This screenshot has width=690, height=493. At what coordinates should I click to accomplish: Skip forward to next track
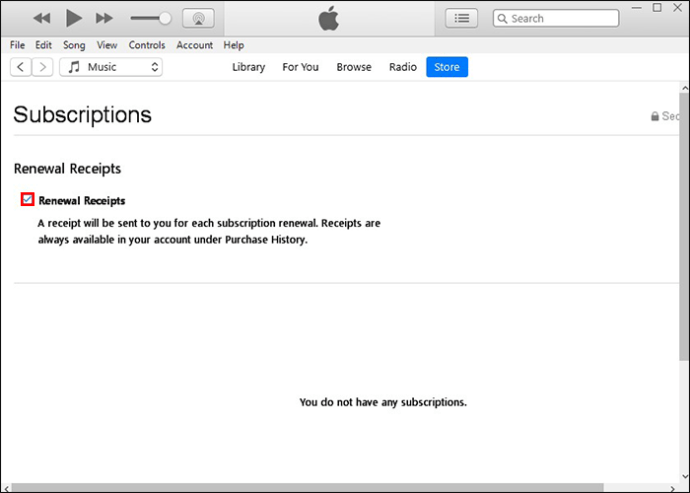point(104,18)
